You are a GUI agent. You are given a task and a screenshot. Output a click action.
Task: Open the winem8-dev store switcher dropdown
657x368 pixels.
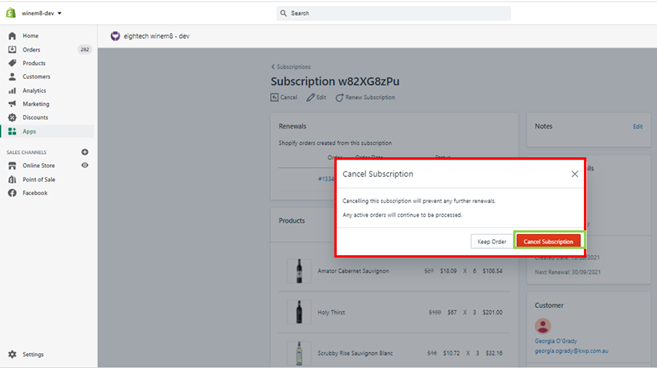41,13
